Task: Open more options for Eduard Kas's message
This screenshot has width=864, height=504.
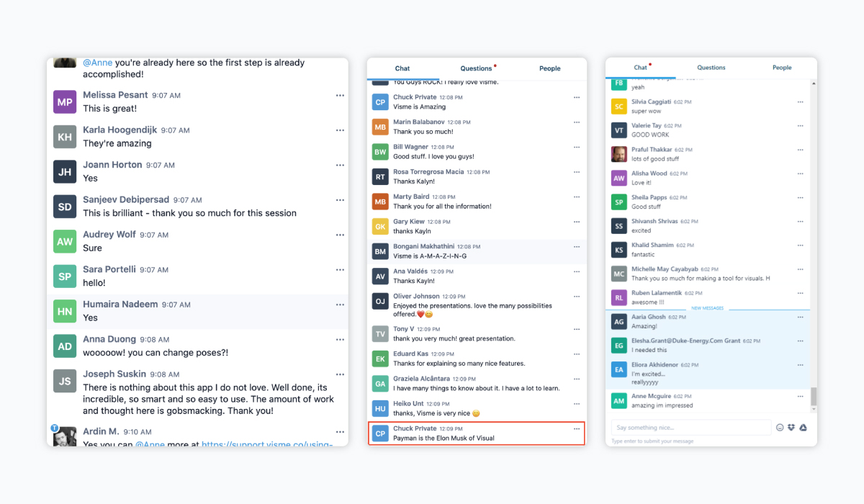Action: (576, 354)
